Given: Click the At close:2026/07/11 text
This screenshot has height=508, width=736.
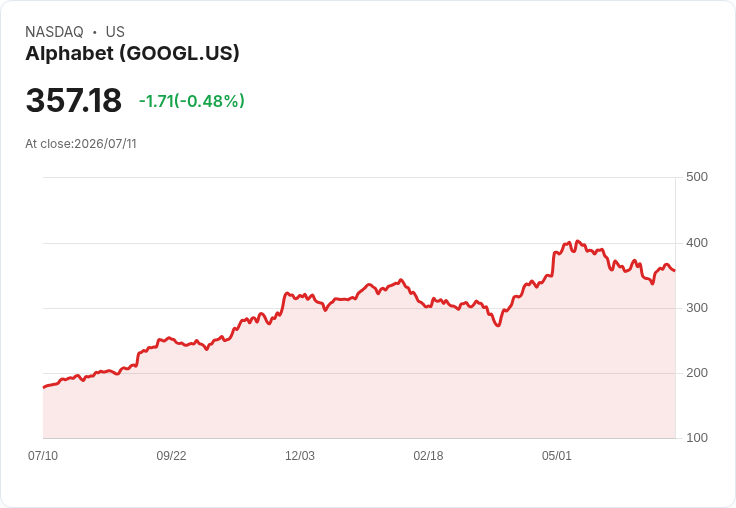Looking at the screenshot, I should click(81, 144).
